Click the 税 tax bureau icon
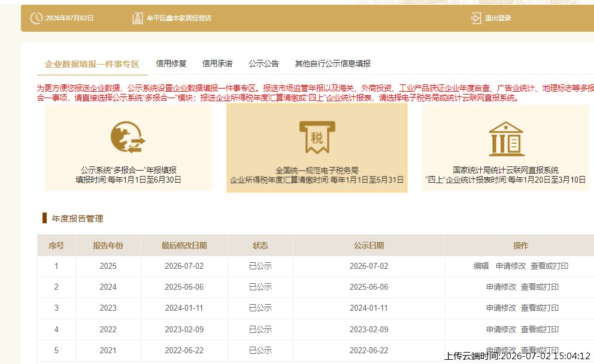 [317, 137]
